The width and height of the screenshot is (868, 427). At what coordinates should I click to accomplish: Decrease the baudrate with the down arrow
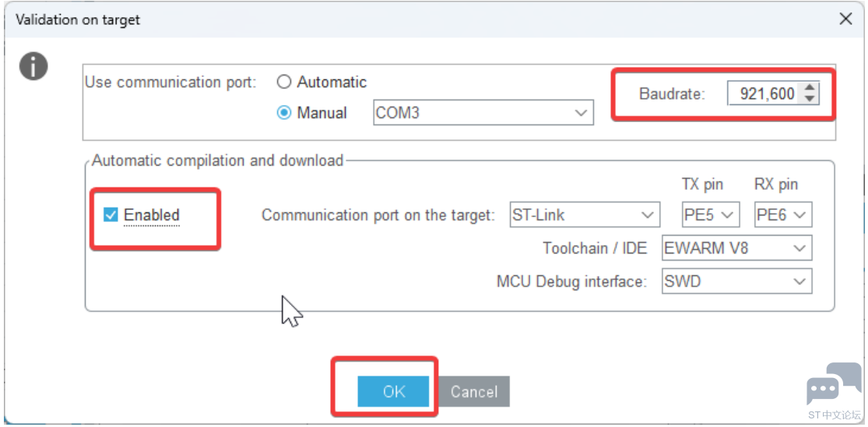(810, 99)
